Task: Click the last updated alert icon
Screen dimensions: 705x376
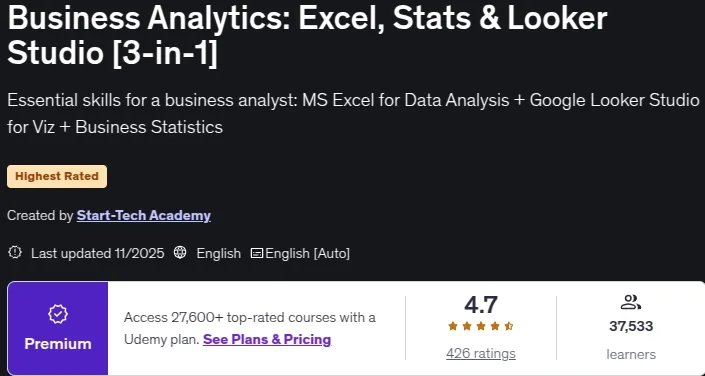Action: (x=15, y=253)
